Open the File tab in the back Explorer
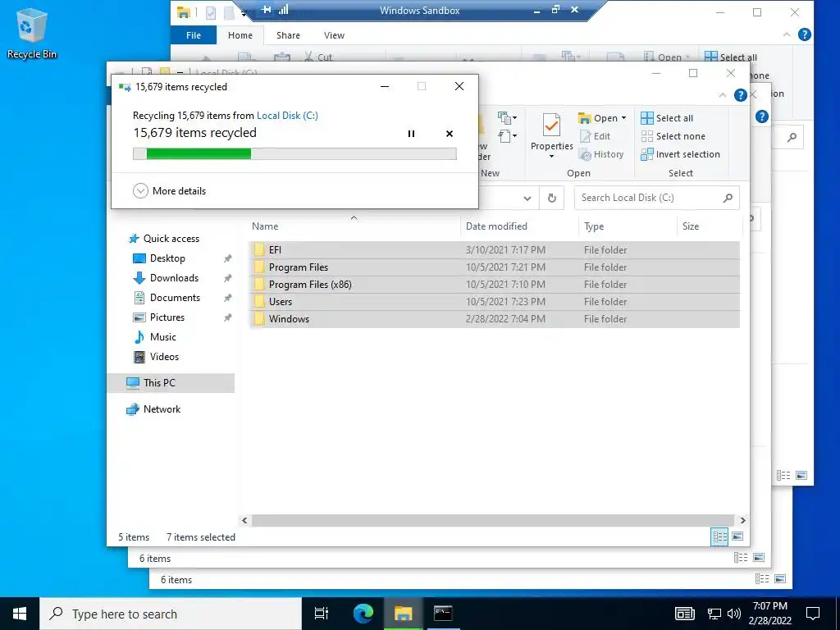The image size is (840, 630). [x=194, y=35]
